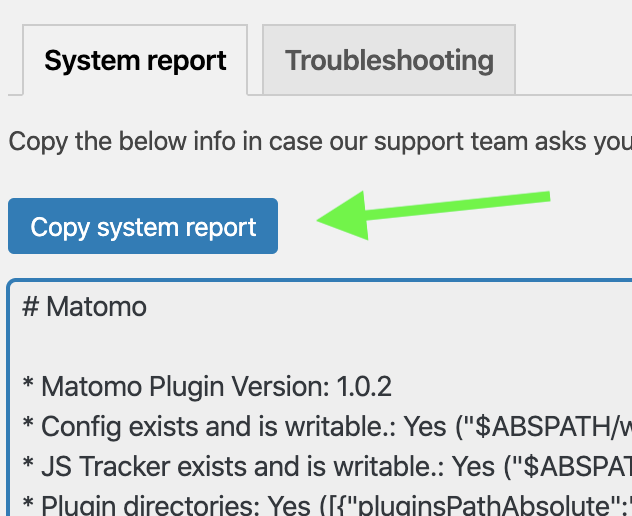Click "Yes" on the Config exists line
This screenshot has height=516, width=632.
(x=425, y=426)
